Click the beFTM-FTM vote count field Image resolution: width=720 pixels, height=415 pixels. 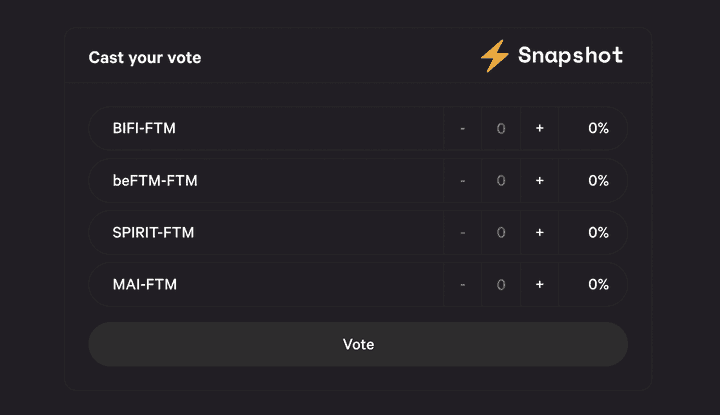point(501,180)
